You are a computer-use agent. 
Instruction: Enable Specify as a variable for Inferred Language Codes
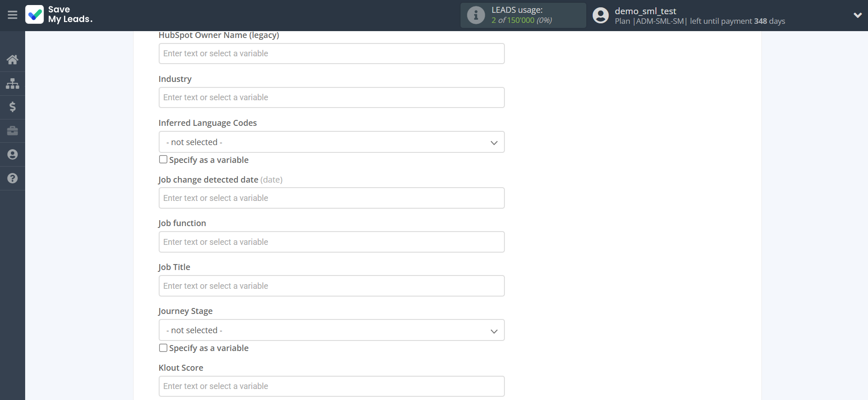[x=163, y=159]
